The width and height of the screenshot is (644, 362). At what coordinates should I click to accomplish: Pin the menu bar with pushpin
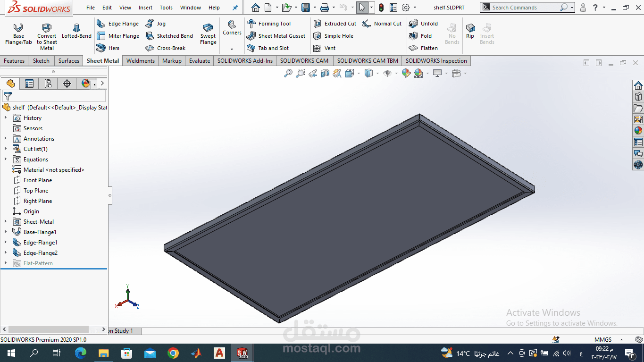point(235,8)
